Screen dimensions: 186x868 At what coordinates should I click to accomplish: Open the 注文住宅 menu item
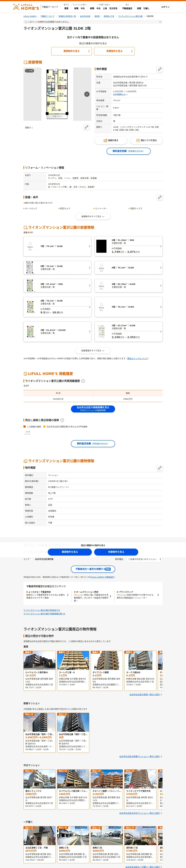click(113, 8)
